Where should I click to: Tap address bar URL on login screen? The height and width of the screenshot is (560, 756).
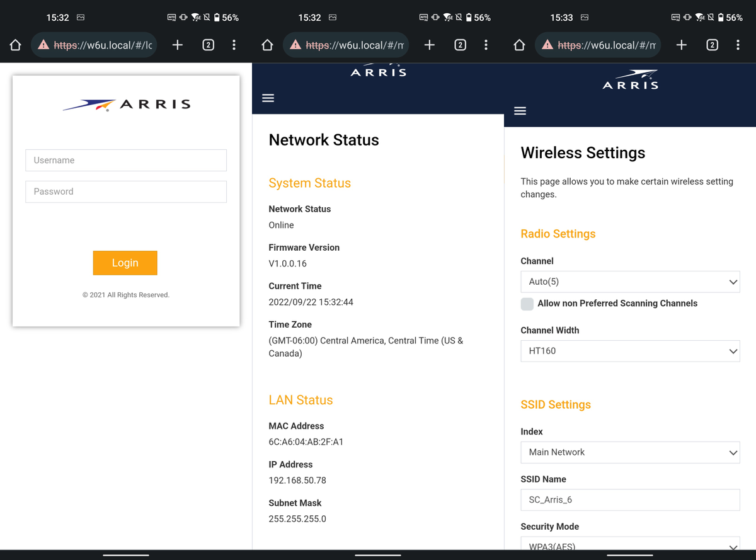[103, 45]
